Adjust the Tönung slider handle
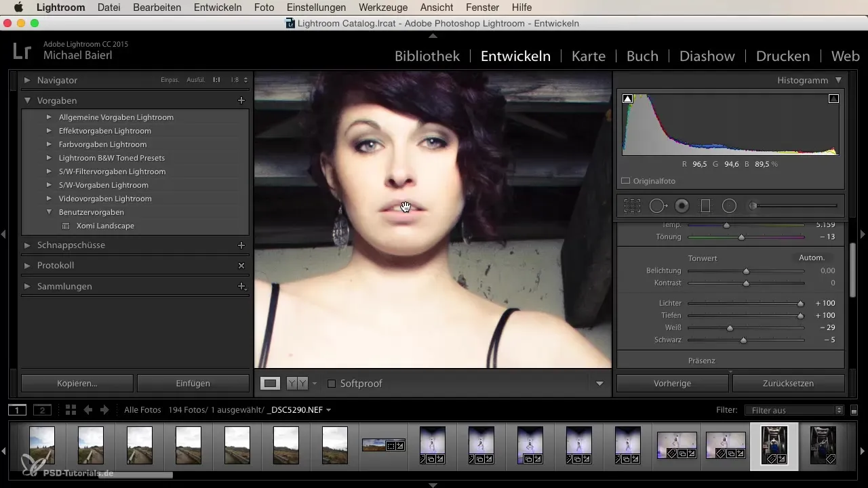868x488 pixels. tap(741, 237)
